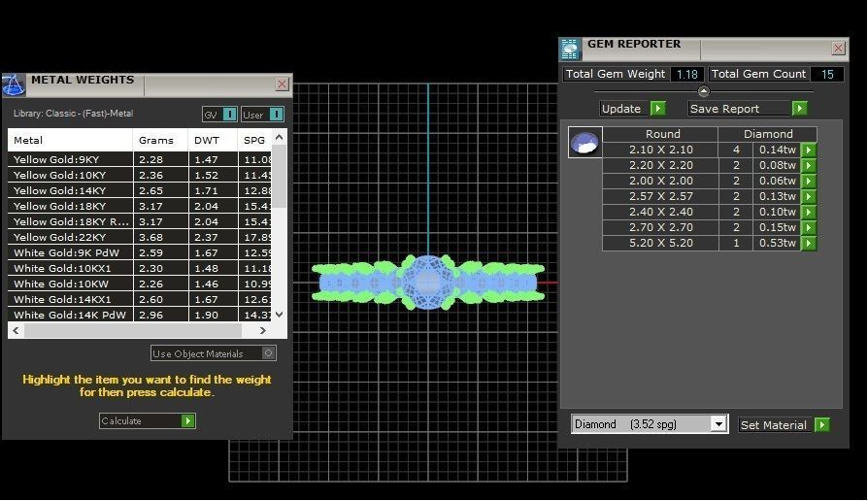This screenshot has height=501, width=868.
Task: Click the Total Gem Weight value 1.18
Action: [x=687, y=74]
